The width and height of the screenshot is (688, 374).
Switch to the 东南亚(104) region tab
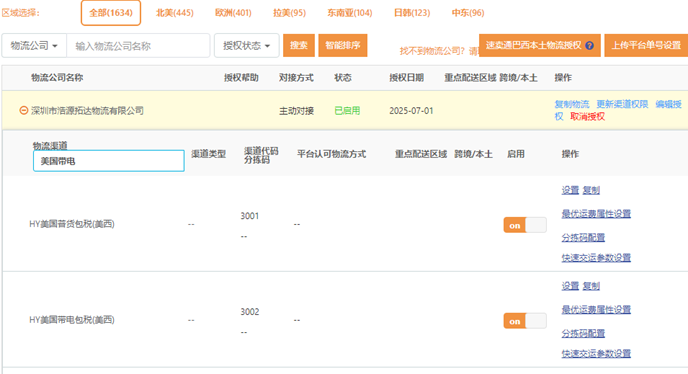tap(350, 13)
